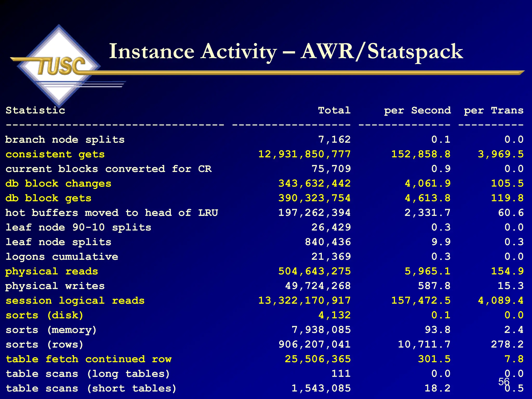This screenshot has width=532, height=399.
Task: Click the 'physical reads' row label
Action: (x=52, y=271)
